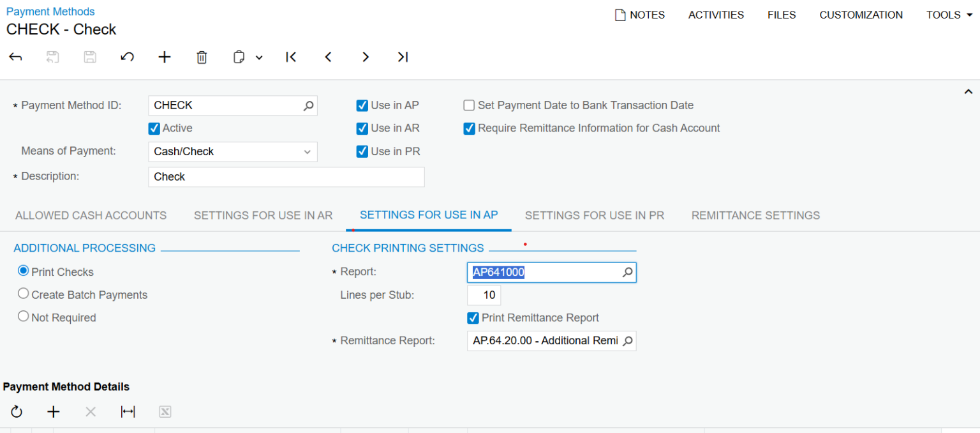Open the Means of Payment dropdown
Viewport: 980px width, 433px height.
coord(308,151)
